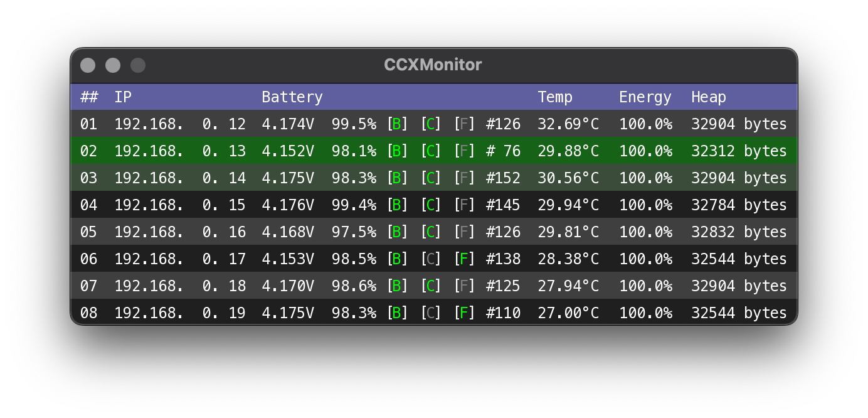Click the Battery column header

coord(292,97)
